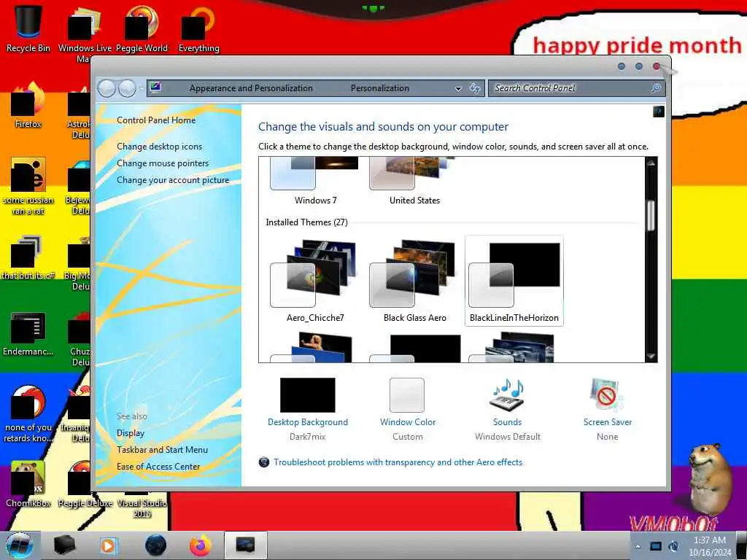
Task: Open the media player taskbar icon
Action: [108, 545]
